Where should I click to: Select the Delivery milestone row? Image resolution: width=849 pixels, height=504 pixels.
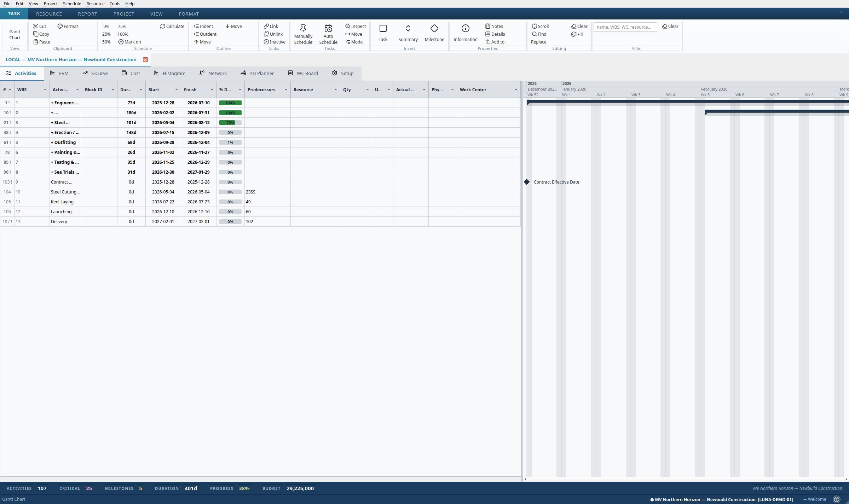click(x=260, y=221)
